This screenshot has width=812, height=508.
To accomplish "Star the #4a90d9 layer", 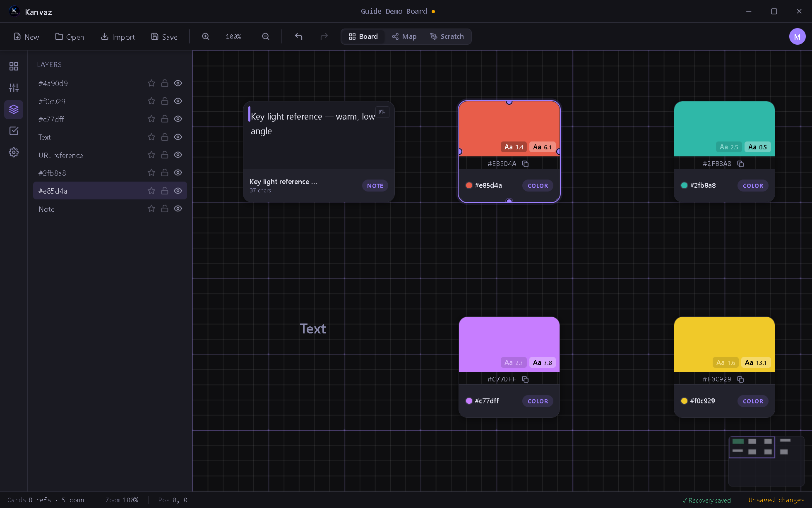I will [151, 83].
